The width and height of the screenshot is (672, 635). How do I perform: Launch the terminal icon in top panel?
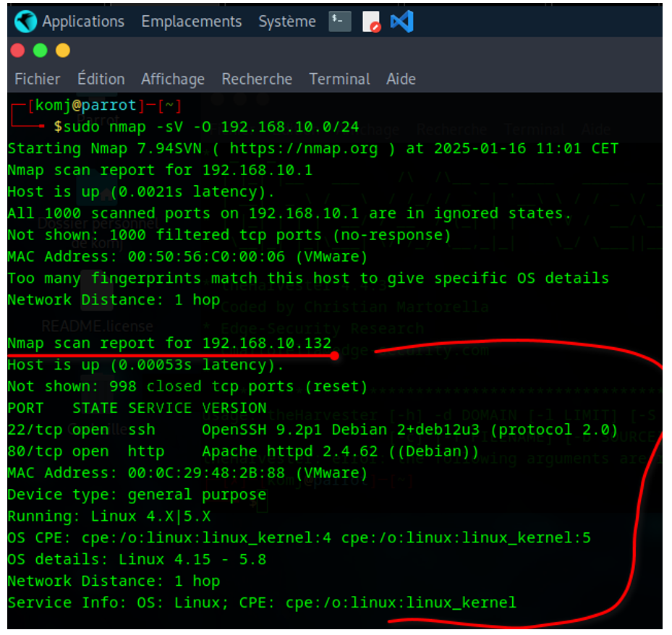340,22
